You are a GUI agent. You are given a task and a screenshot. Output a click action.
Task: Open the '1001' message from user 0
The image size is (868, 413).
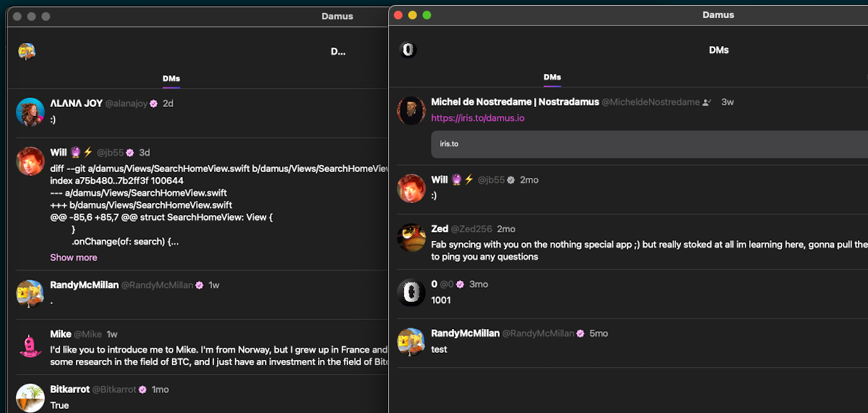[441, 300]
